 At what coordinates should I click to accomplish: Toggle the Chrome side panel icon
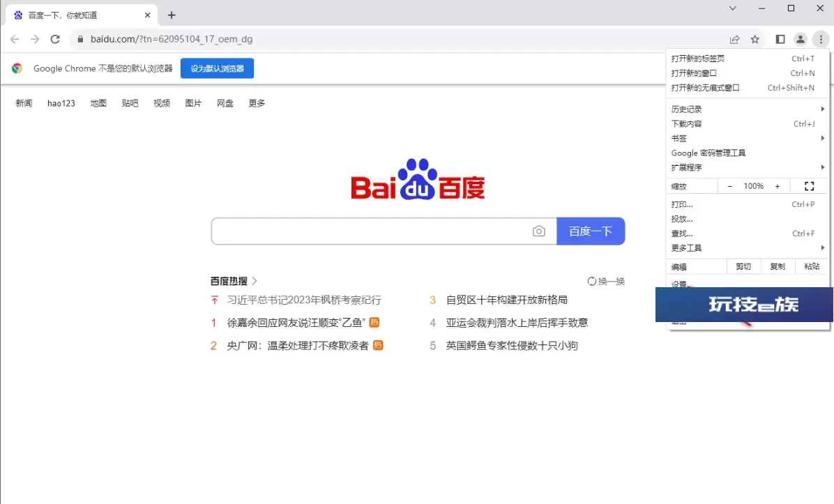[780, 39]
